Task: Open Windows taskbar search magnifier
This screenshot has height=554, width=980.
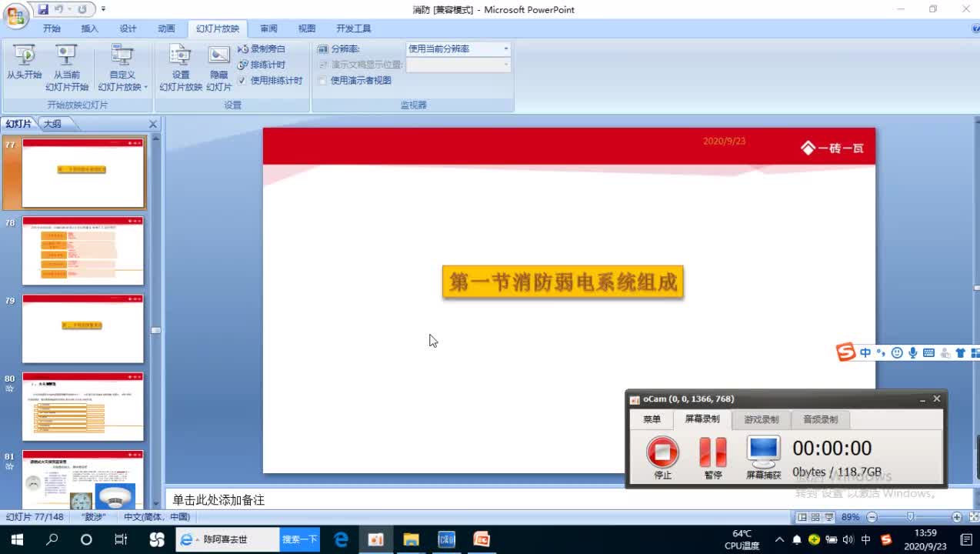Action: 52,539
